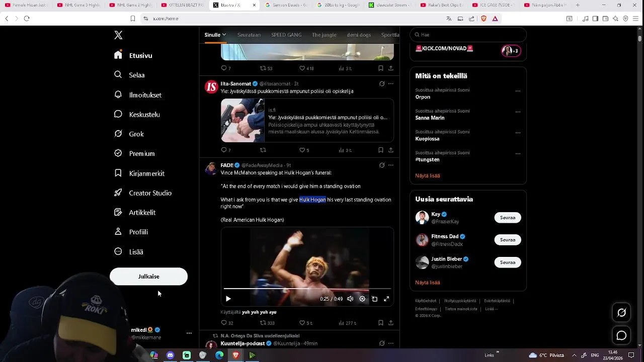
Task: Open options for Kuopiossa trend
Action: pyautogui.click(x=518, y=133)
